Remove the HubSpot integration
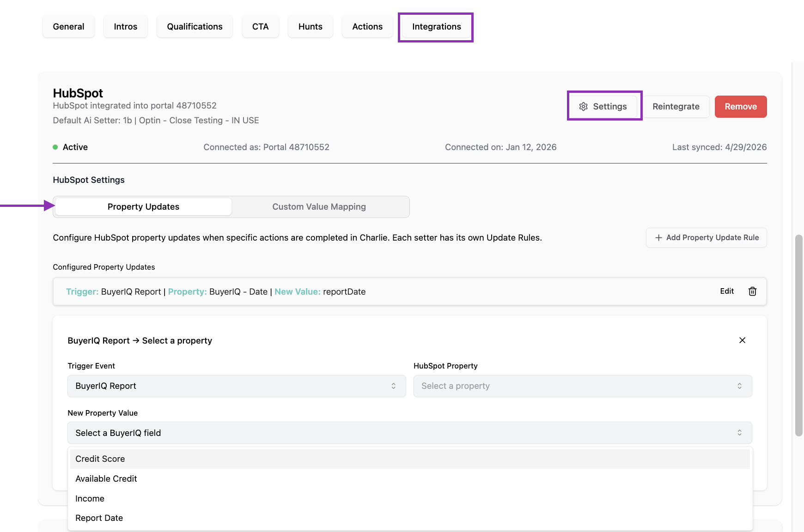The width and height of the screenshot is (804, 532). click(741, 107)
